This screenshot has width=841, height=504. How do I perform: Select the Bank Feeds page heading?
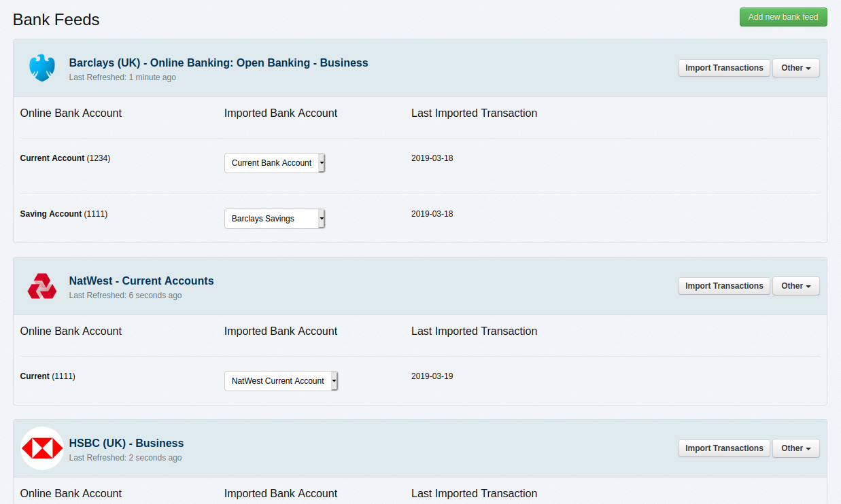[x=56, y=20]
